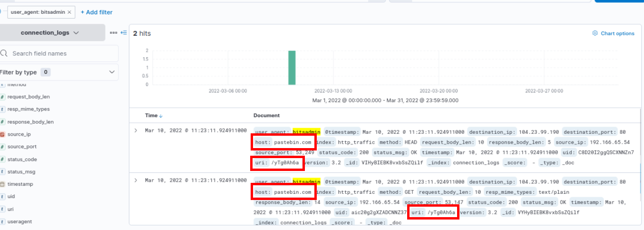Click the uid field string icon
The image size is (644, 230).
[x=3, y=196]
